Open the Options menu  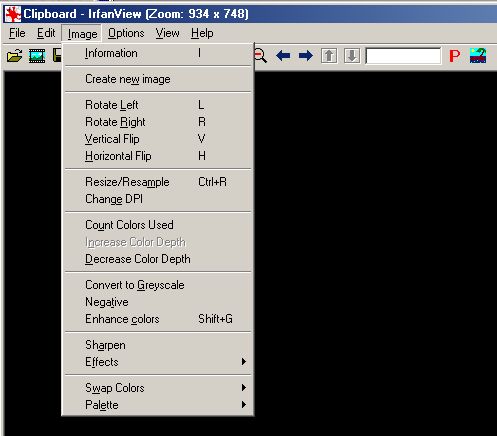[126, 33]
